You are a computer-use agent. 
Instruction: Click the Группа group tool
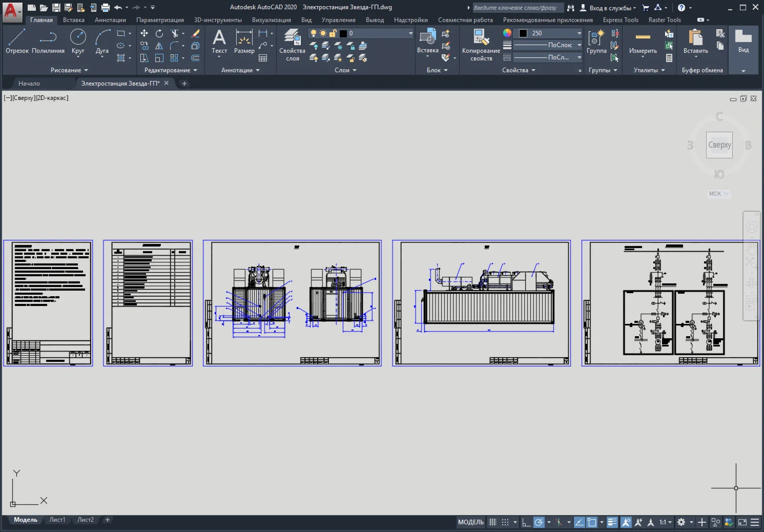click(x=596, y=42)
